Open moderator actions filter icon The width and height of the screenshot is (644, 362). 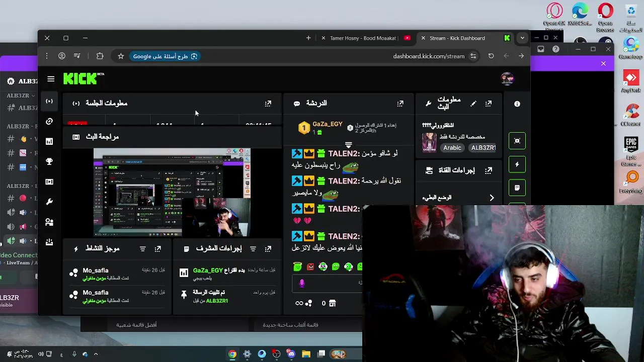[x=253, y=249]
